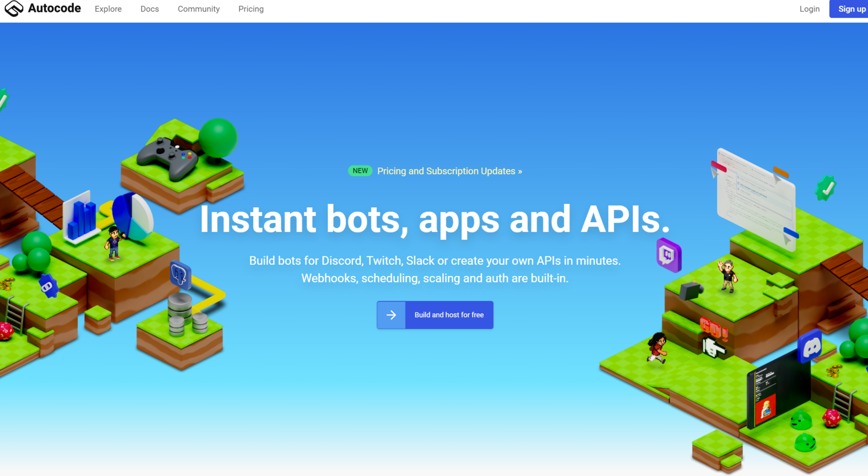Click the blue bar chart illustration
Screen dimensions: 868x476
[81, 219]
